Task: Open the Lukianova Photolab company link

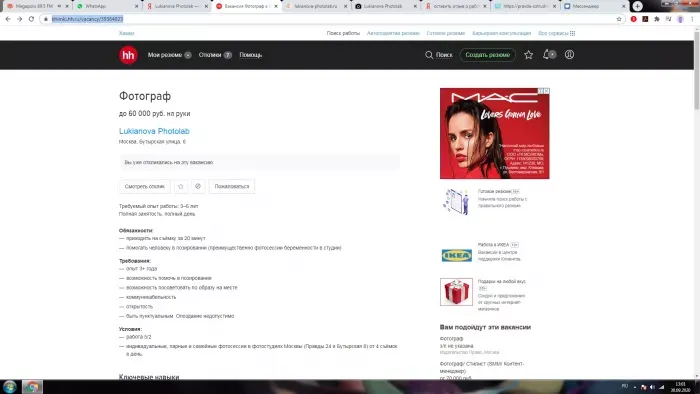Action: 154,131
